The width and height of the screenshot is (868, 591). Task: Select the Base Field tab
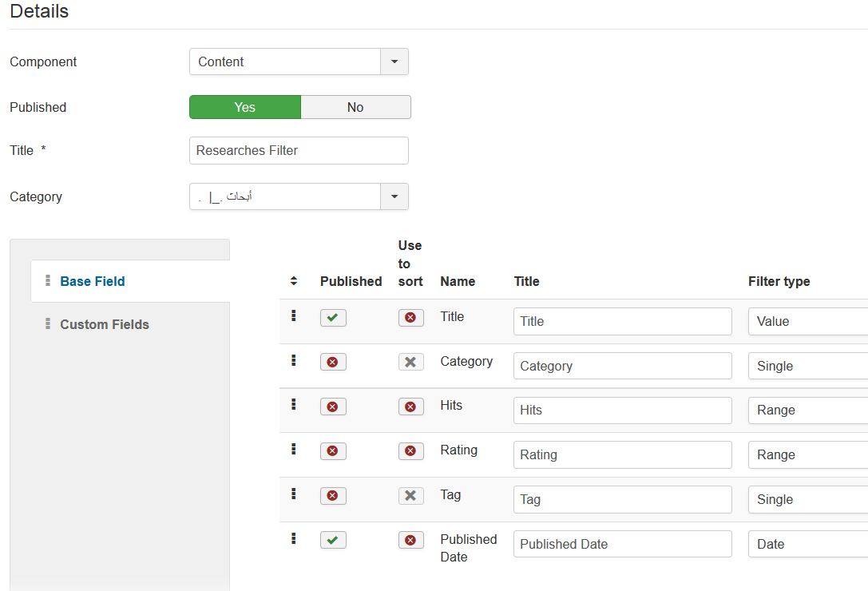93,281
